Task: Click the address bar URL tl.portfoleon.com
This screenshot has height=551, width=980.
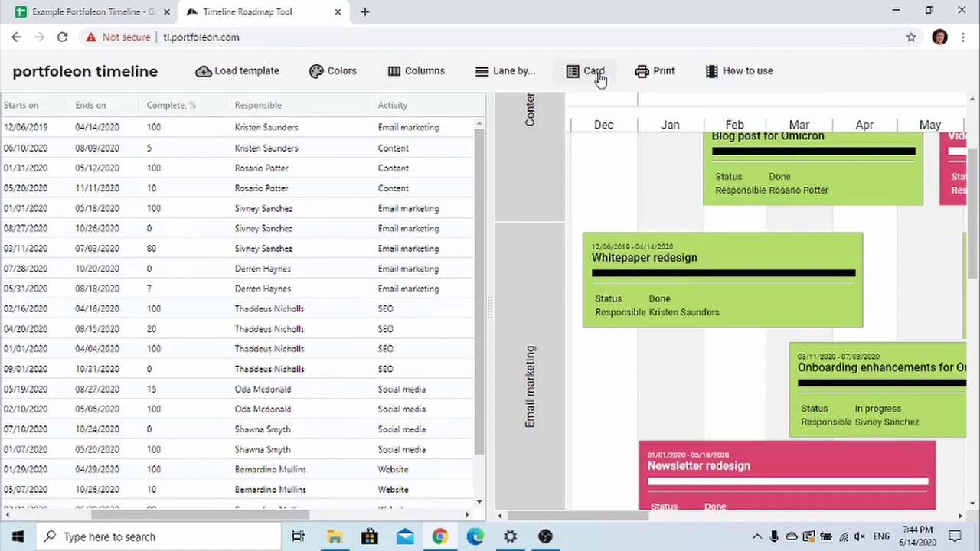Action: point(201,37)
